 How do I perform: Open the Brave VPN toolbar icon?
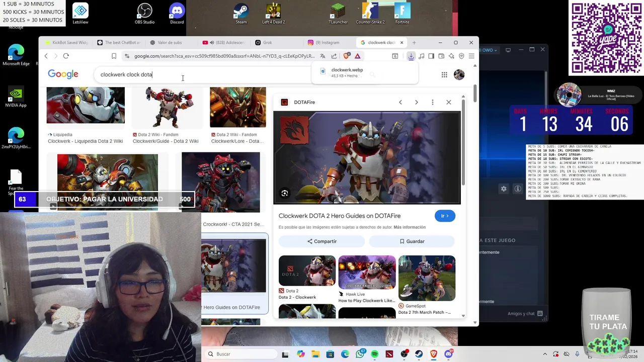click(x=461, y=56)
